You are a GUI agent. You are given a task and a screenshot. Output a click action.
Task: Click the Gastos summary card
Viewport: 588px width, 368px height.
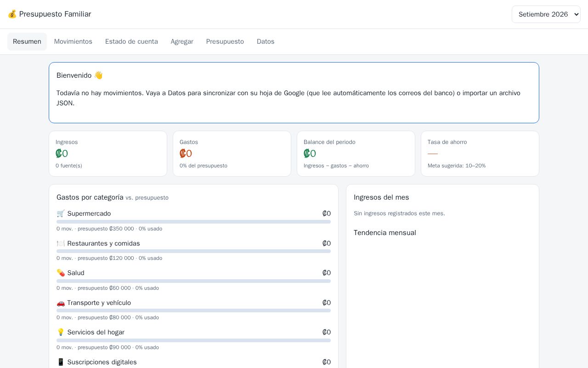[x=232, y=154]
